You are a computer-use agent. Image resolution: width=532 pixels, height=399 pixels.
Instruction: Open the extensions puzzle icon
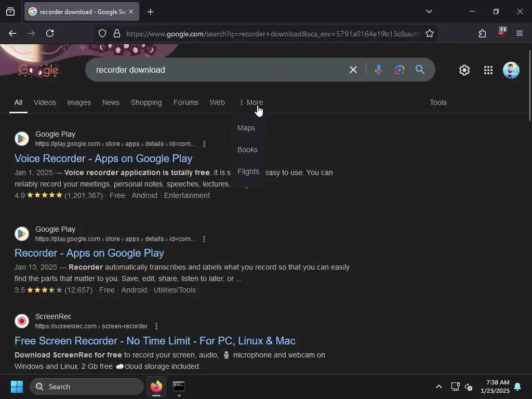[482, 33]
